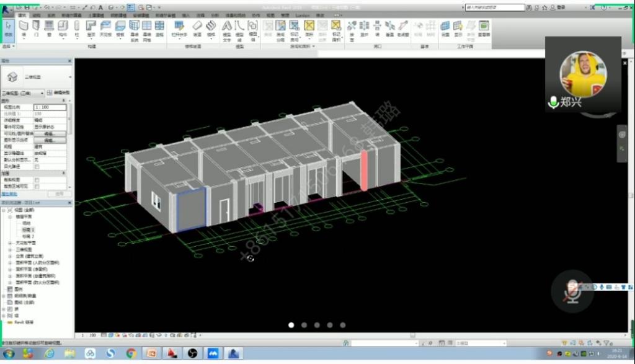
Task: Open the Structure (结构) ribbon tab
Action: click(x=37, y=14)
